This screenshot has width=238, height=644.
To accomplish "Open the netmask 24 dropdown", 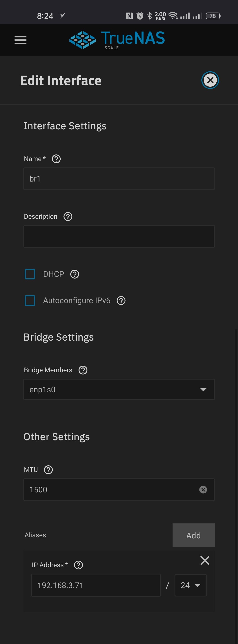I will pyautogui.click(x=190, y=585).
